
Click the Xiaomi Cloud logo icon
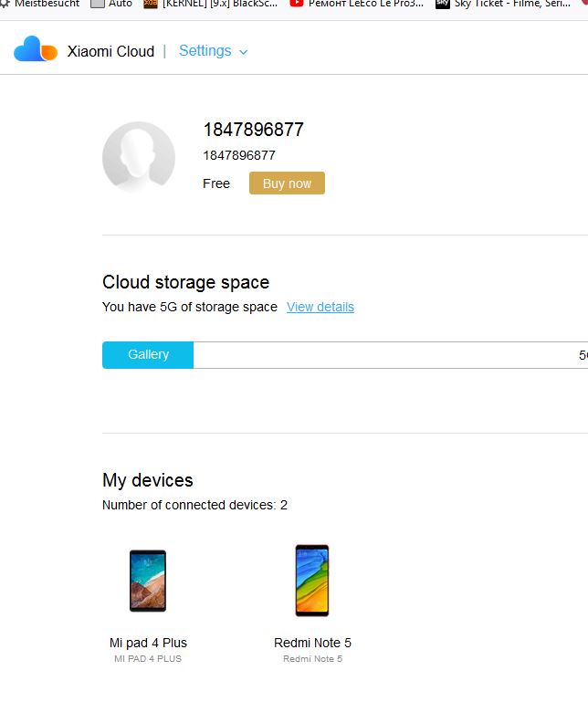coord(36,49)
